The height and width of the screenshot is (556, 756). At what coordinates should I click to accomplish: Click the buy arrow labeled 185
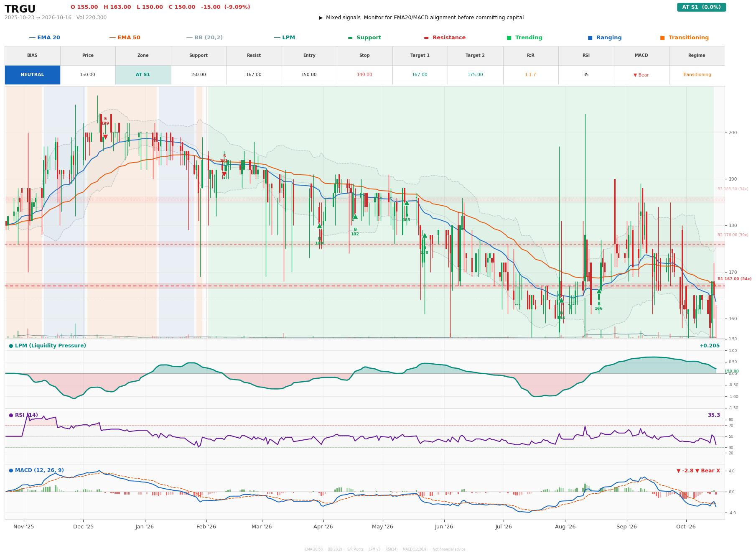(407, 203)
